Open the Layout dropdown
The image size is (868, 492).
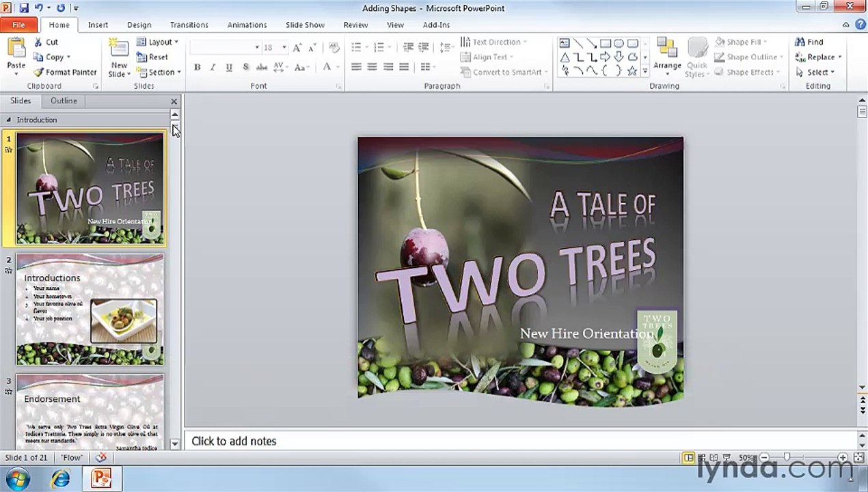(x=157, y=42)
